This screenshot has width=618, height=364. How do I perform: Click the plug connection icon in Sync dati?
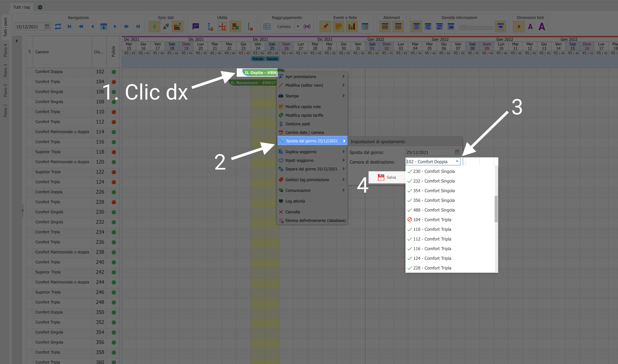(166, 26)
